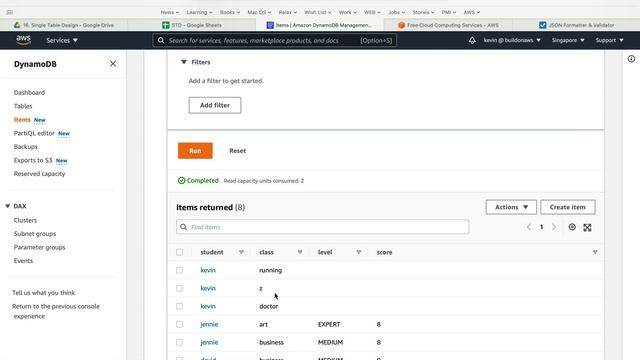Open Parameter groups in sidebar
This screenshot has width=640, height=360.
point(40,247)
